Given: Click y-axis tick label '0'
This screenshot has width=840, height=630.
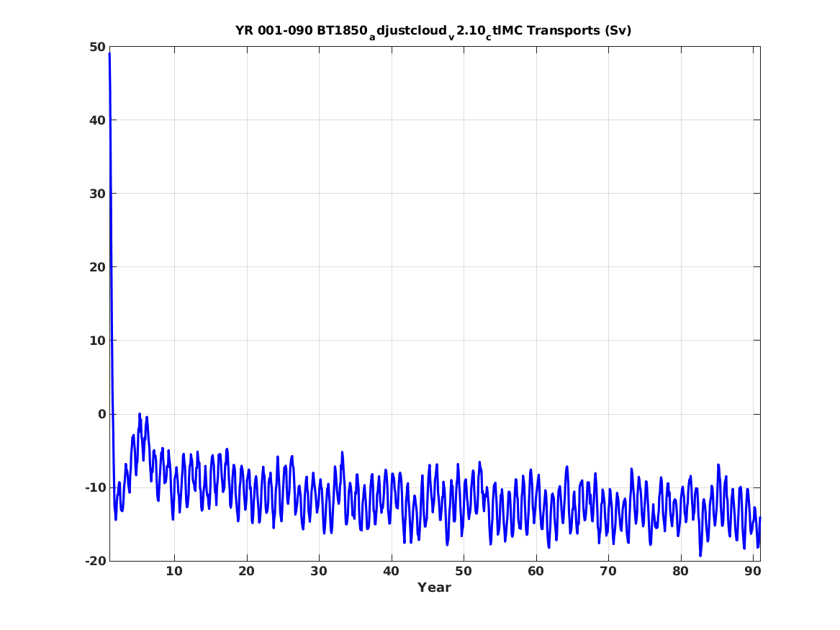Looking at the screenshot, I should 101,414.
